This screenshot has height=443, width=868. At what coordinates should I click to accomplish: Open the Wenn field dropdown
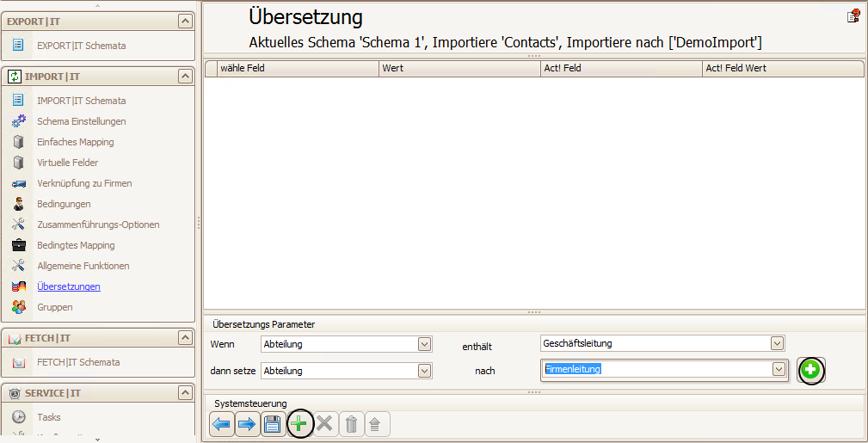tap(425, 344)
